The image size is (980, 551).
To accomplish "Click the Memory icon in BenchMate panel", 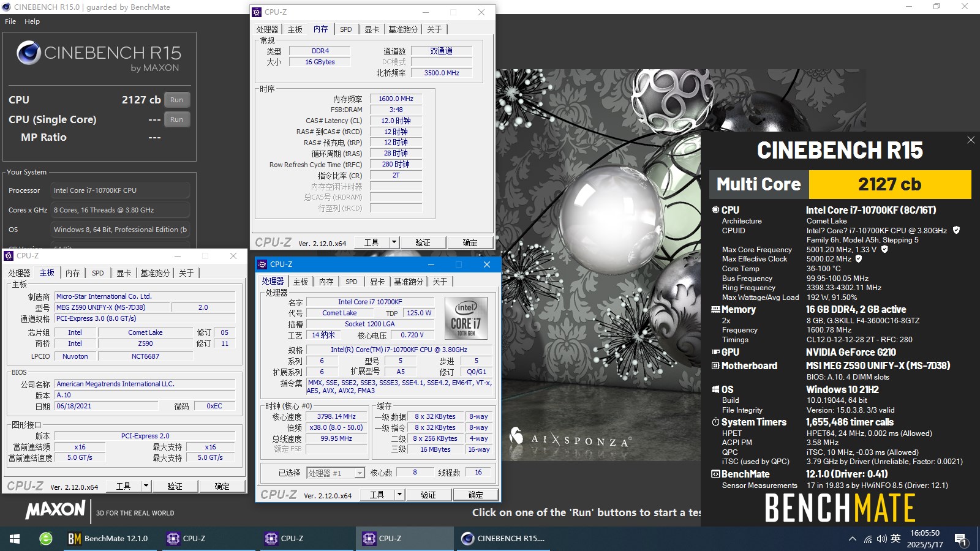I will 715,310.
